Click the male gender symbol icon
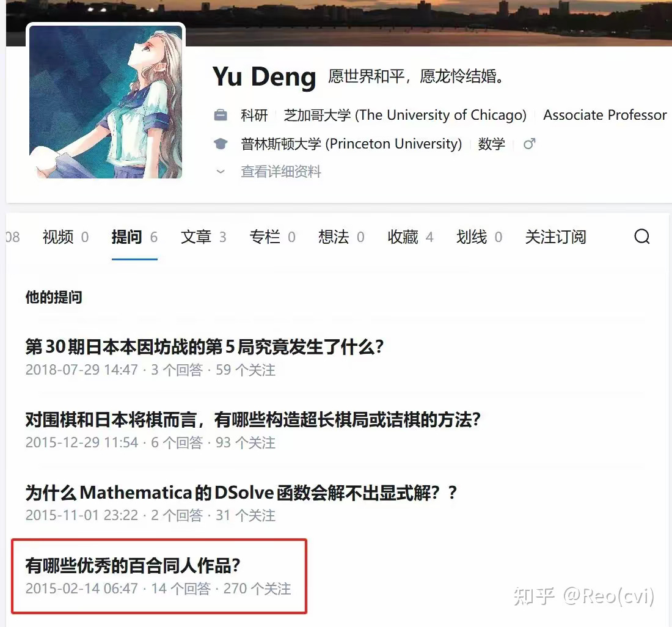 tap(529, 144)
